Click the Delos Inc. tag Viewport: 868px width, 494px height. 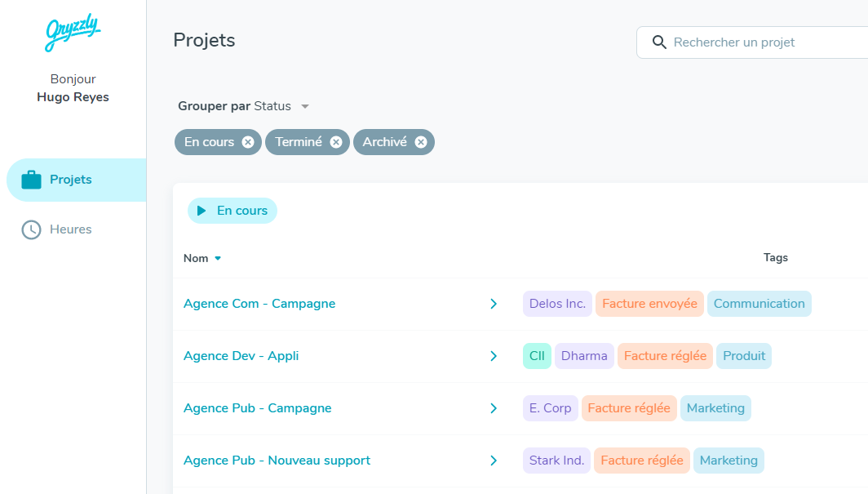(x=557, y=304)
